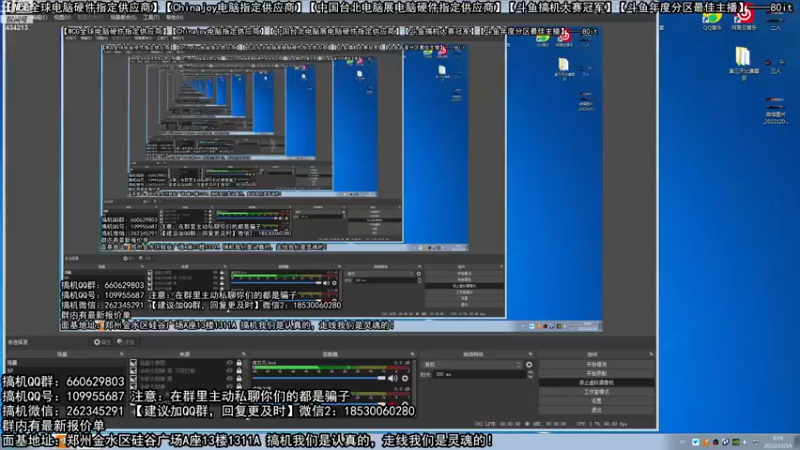Screen dimensions: 800x450
Task: Click the OBS preview canvas
Action: tap(332, 179)
